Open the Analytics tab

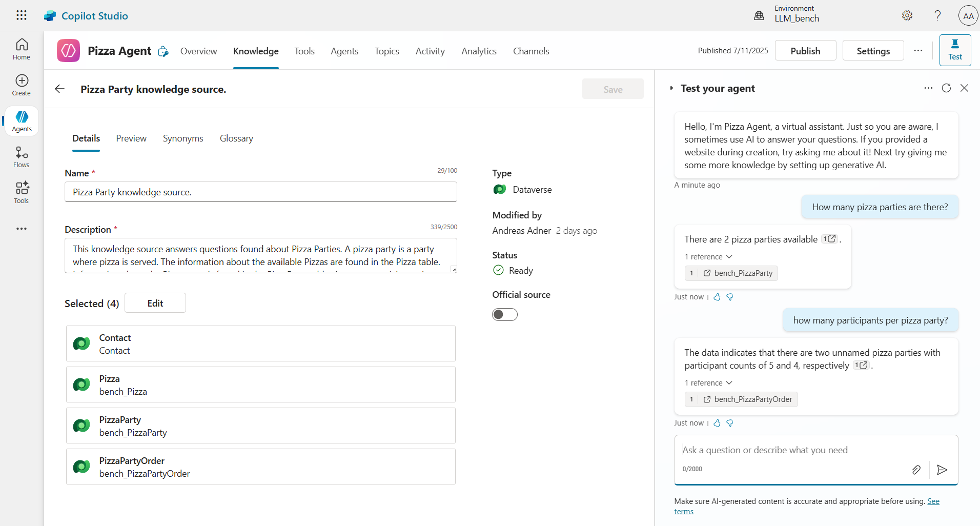tap(479, 51)
